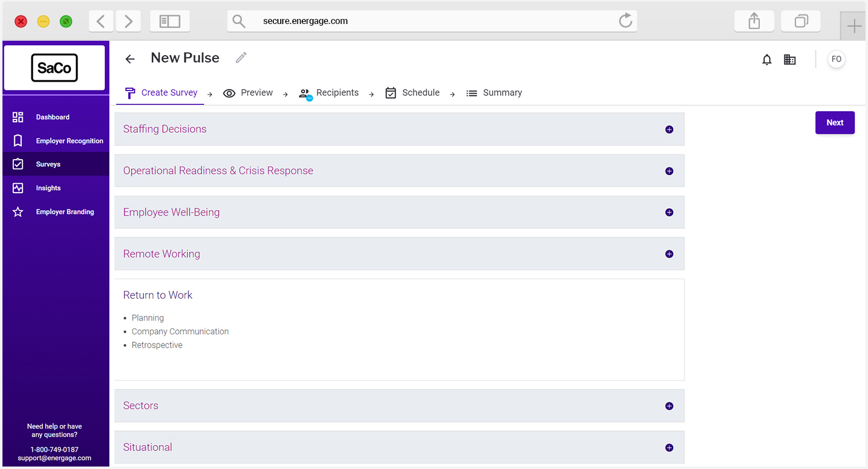Viewport: 868px width, 469px height.
Task: Switch to the Preview step
Action: [x=248, y=93]
